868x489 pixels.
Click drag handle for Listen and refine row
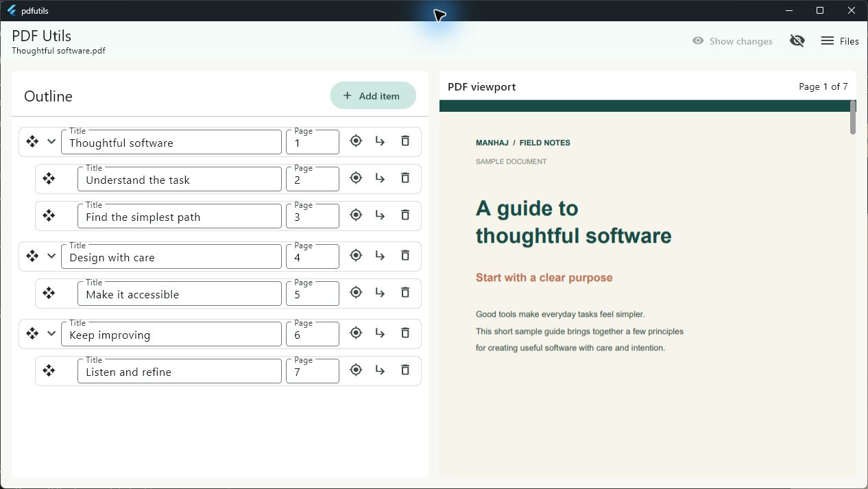tap(49, 370)
